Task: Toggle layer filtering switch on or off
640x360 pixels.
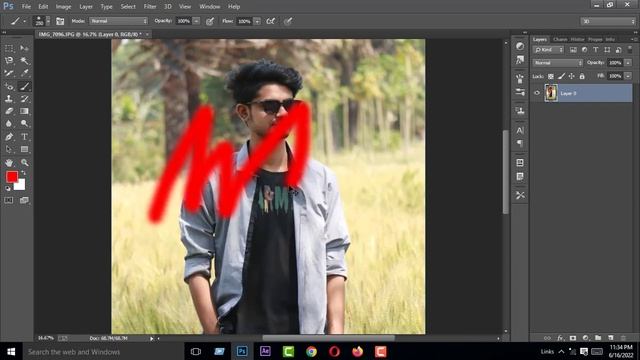Action: click(x=630, y=49)
